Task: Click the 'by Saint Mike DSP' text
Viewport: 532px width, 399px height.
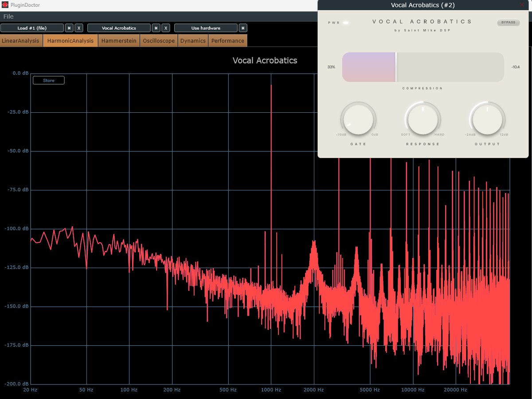Action: pos(422,31)
